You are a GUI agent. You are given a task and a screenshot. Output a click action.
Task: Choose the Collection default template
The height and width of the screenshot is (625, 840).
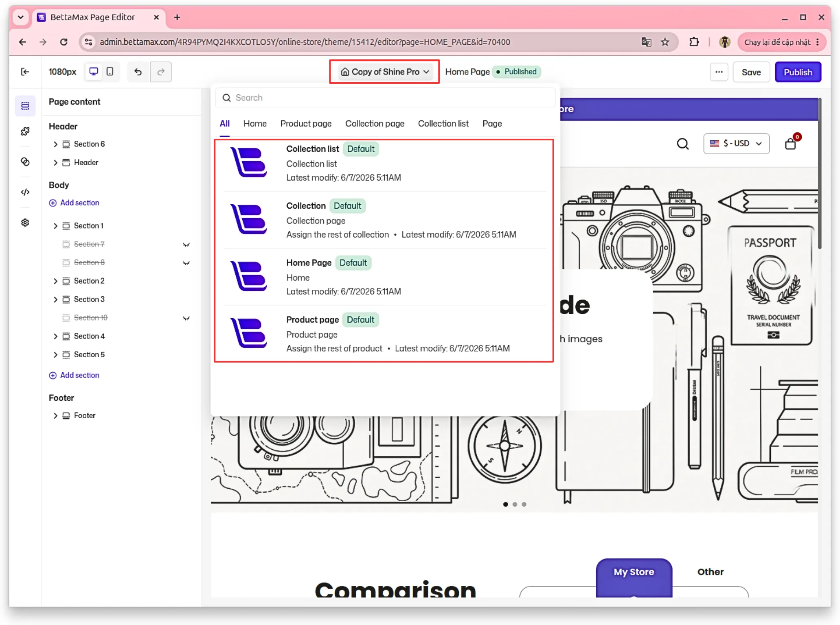coord(384,220)
